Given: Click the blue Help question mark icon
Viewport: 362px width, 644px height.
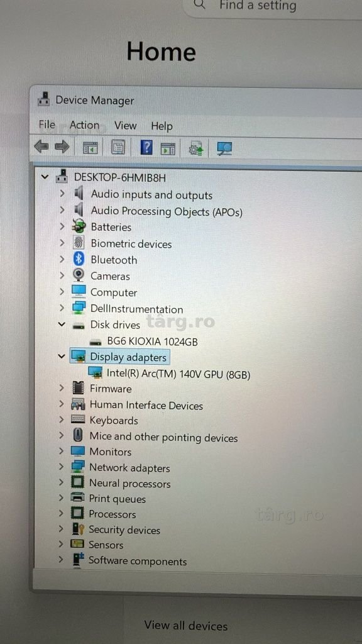Looking at the screenshot, I should [146, 147].
